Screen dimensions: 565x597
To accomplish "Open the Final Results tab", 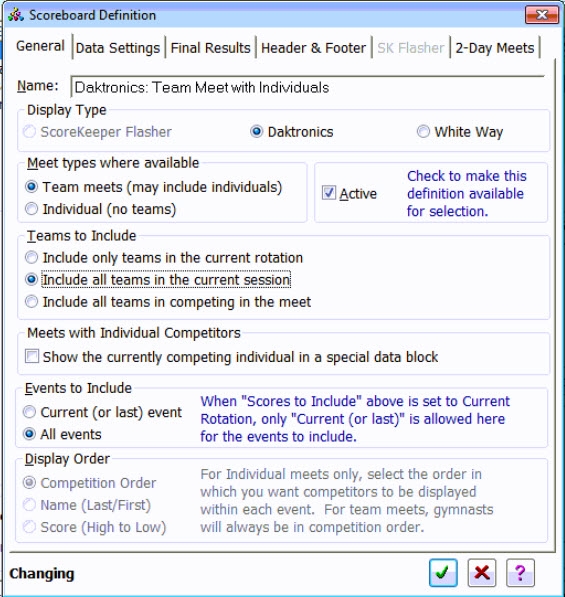I will 210,48.
